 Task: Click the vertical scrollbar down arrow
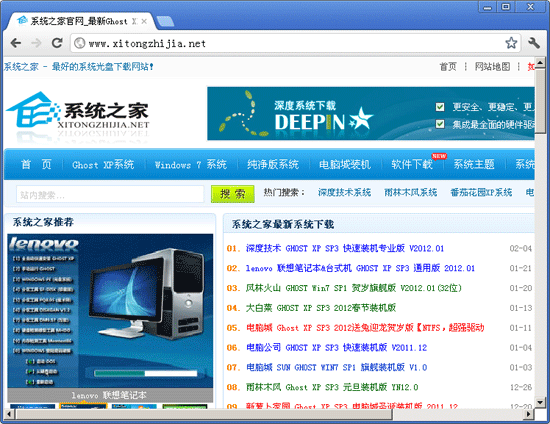point(540,402)
